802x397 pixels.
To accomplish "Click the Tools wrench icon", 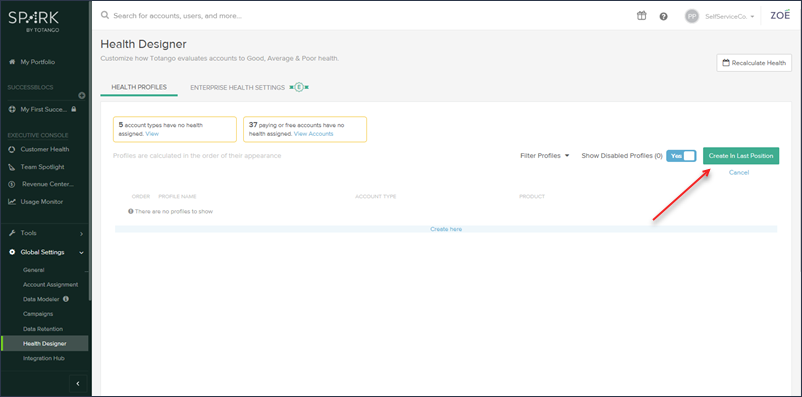I will [x=12, y=233].
